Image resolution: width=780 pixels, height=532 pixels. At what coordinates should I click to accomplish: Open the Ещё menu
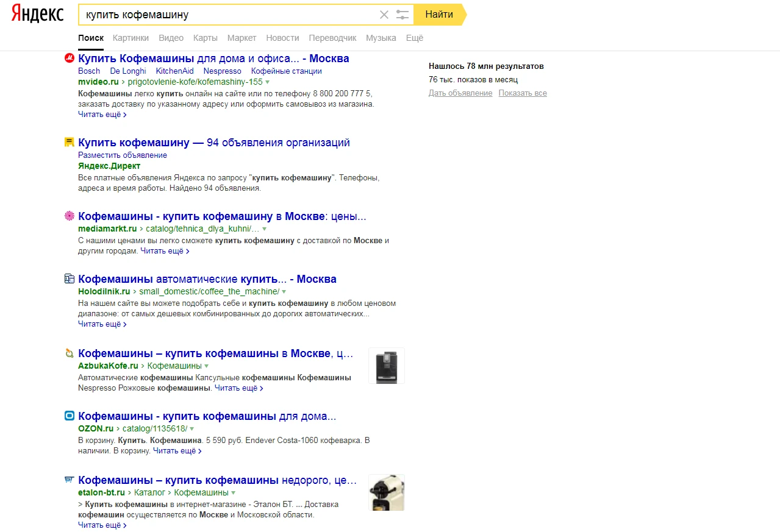click(x=414, y=38)
